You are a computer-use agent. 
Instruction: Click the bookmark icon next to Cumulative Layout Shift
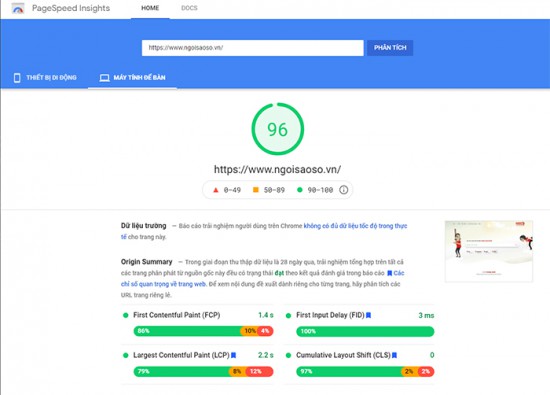[395, 355]
